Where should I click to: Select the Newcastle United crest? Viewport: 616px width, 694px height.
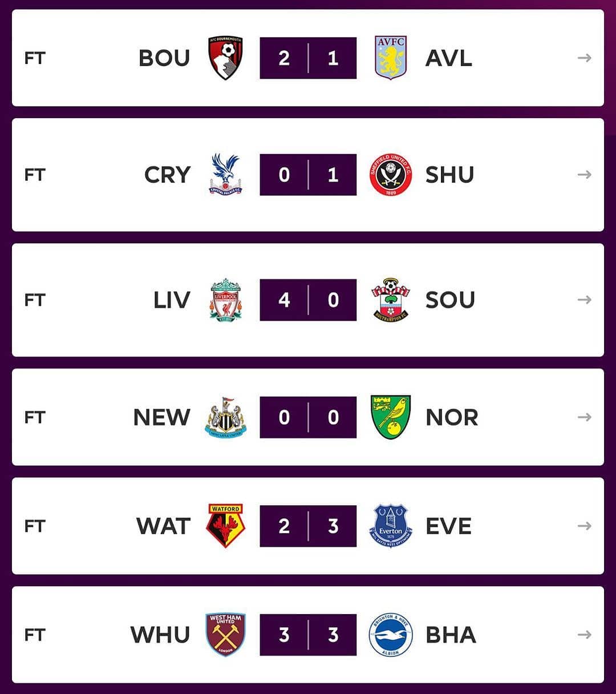click(x=225, y=417)
